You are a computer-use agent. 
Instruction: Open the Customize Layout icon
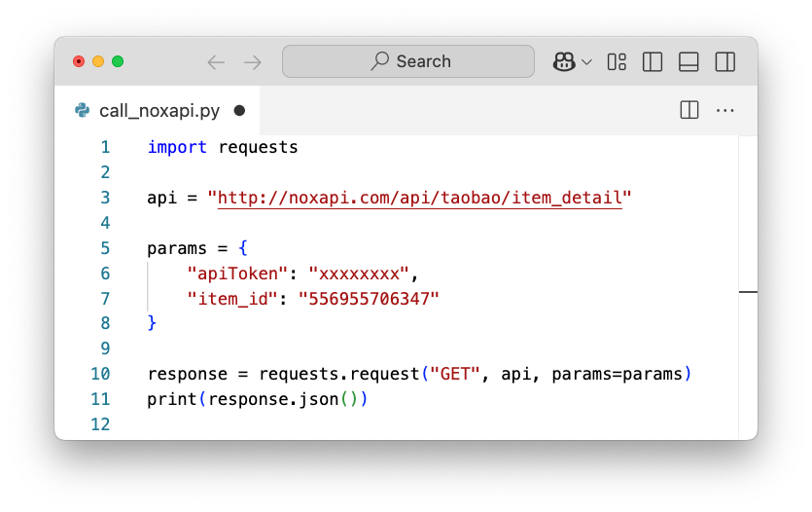[617, 61]
